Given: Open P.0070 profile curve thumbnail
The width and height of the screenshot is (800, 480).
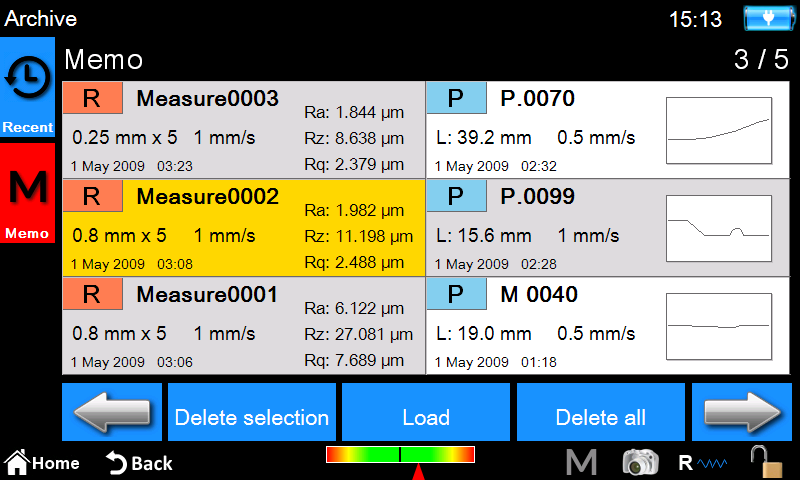Looking at the screenshot, I should pos(719,131).
